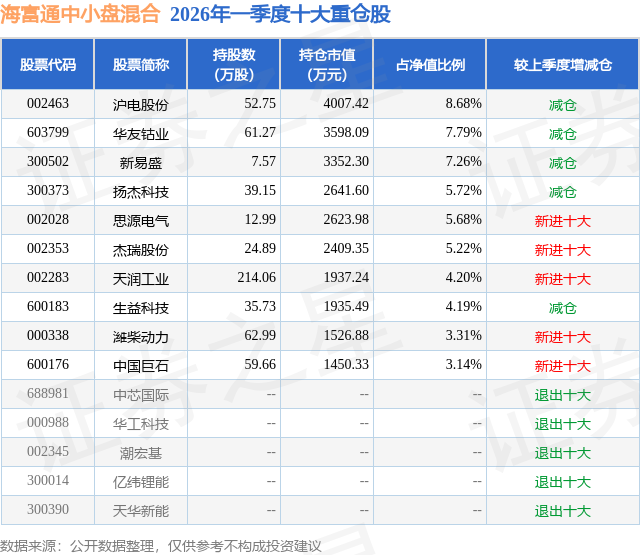Image resolution: width=640 pixels, height=555 pixels.
Task: Click 新进十大 in 思源电气 row
Action: pos(563,221)
